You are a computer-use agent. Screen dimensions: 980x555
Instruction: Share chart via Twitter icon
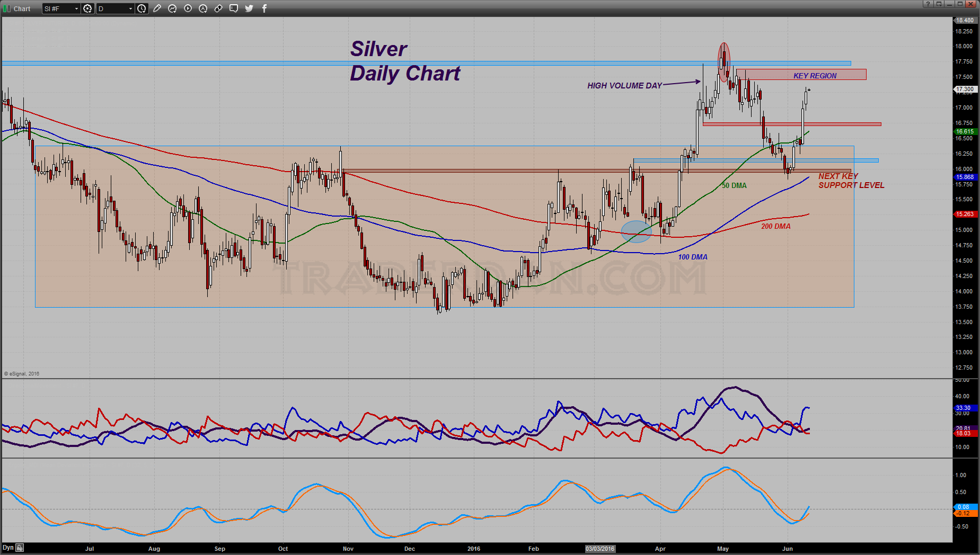point(249,8)
